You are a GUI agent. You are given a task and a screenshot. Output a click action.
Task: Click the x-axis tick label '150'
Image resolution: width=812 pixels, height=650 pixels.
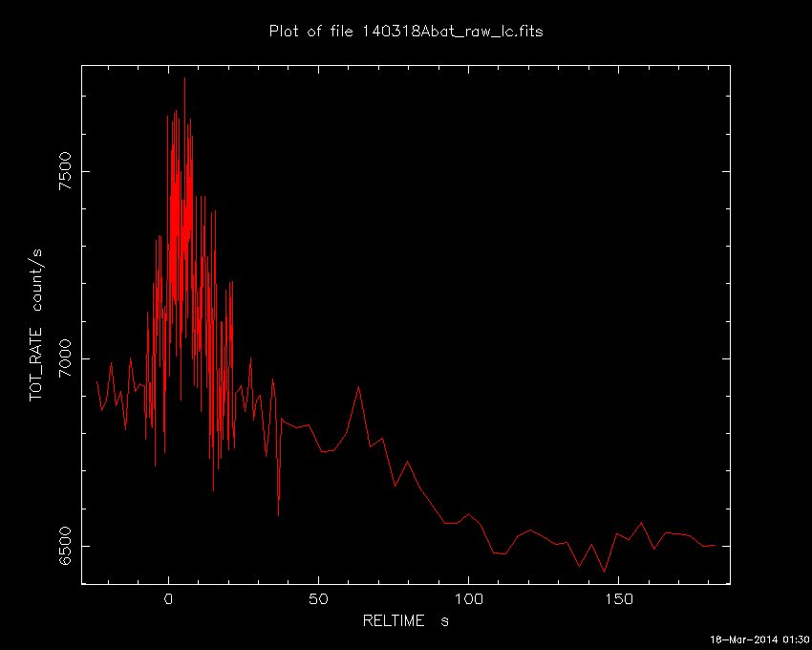point(619,599)
